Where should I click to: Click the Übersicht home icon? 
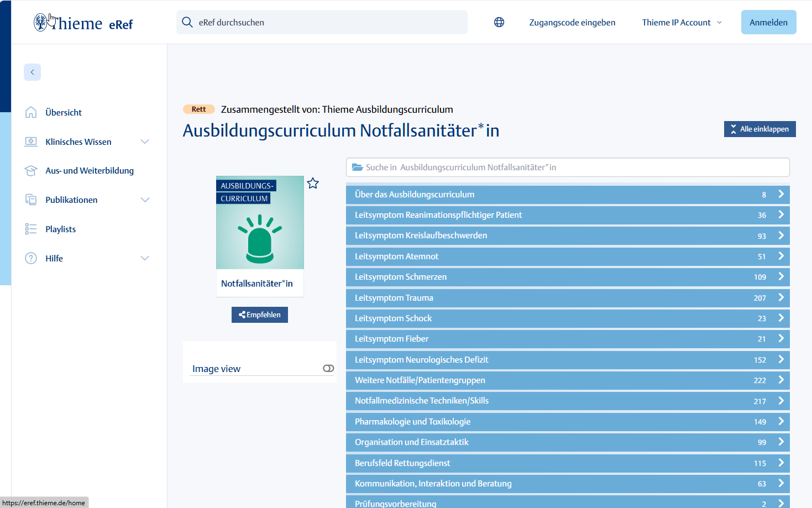tap(31, 112)
